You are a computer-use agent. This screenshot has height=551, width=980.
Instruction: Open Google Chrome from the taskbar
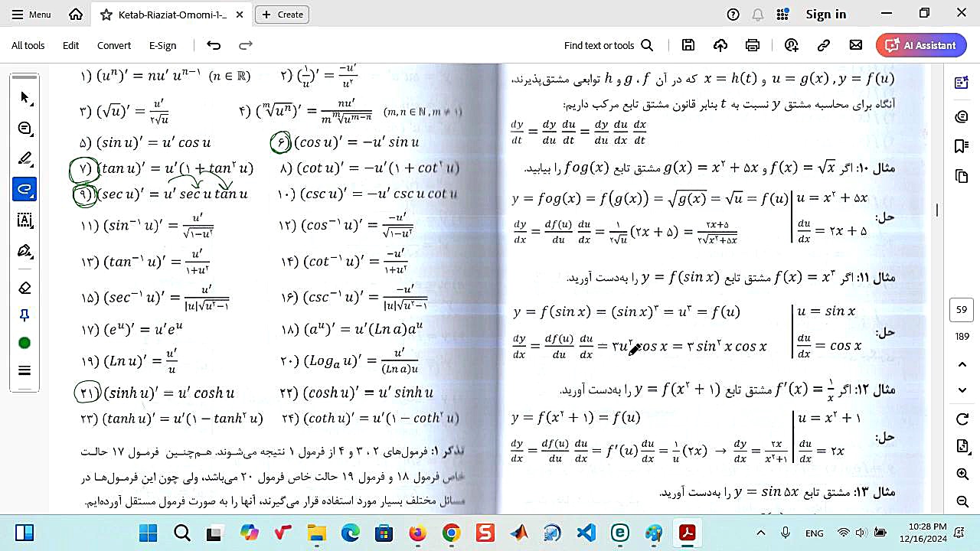[451, 533]
